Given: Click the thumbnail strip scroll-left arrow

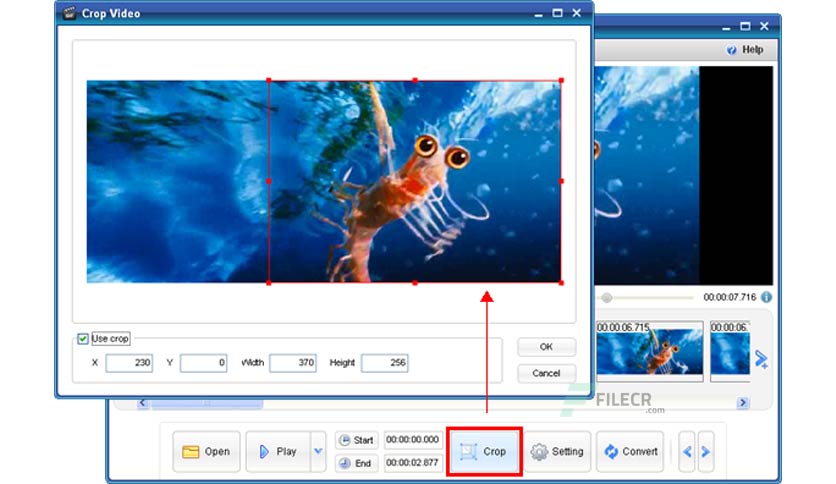Looking at the screenshot, I should 142,403.
